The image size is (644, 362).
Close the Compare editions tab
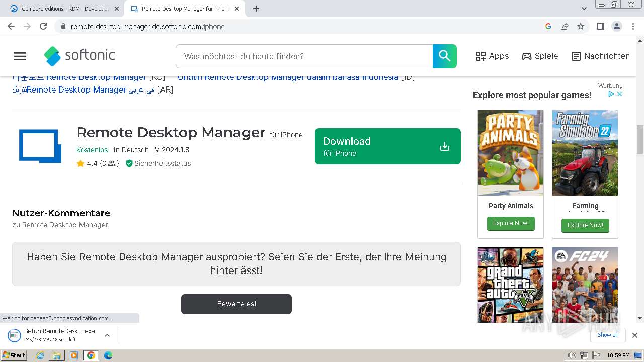tap(117, 9)
